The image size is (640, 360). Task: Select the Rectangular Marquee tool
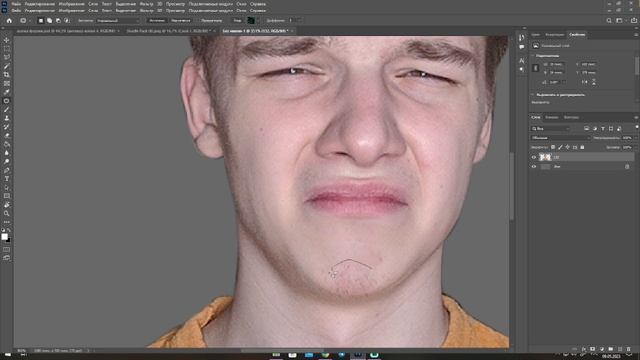click(x=7, y=49)
